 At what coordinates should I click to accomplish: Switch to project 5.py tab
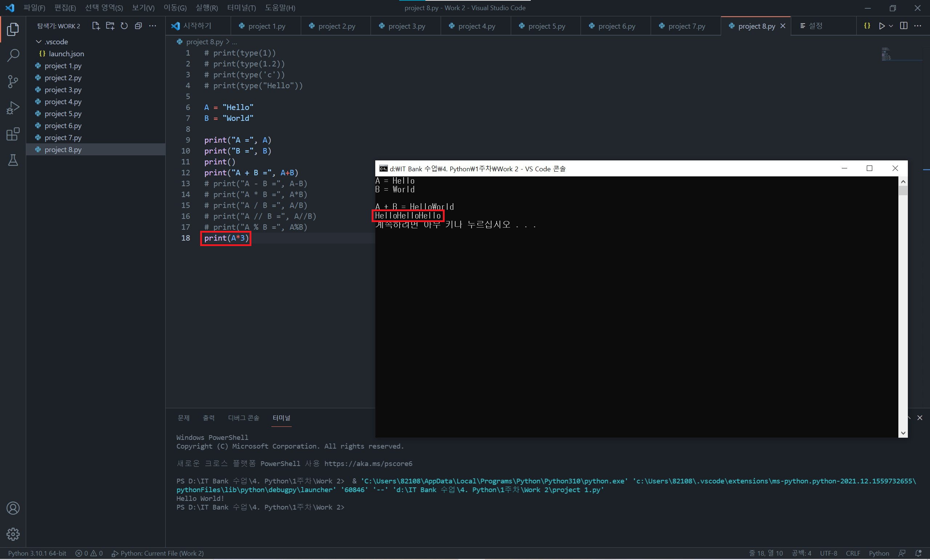[x=546, y=26]
